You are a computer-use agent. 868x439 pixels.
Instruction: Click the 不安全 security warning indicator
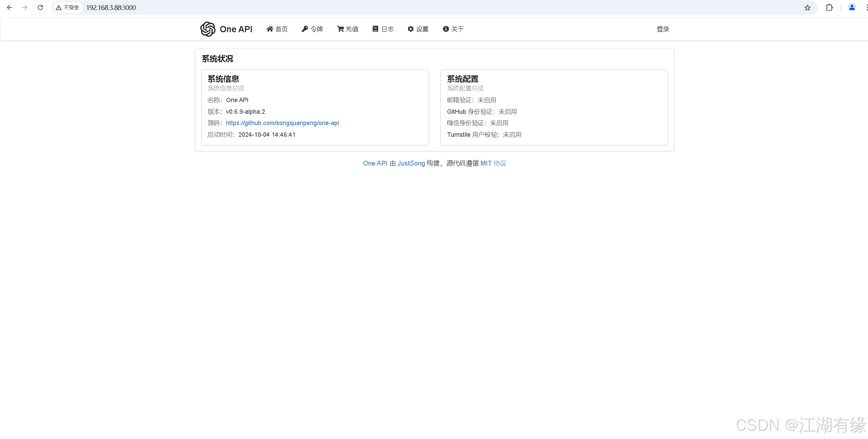pyautogui.click(x=67, y=7)
